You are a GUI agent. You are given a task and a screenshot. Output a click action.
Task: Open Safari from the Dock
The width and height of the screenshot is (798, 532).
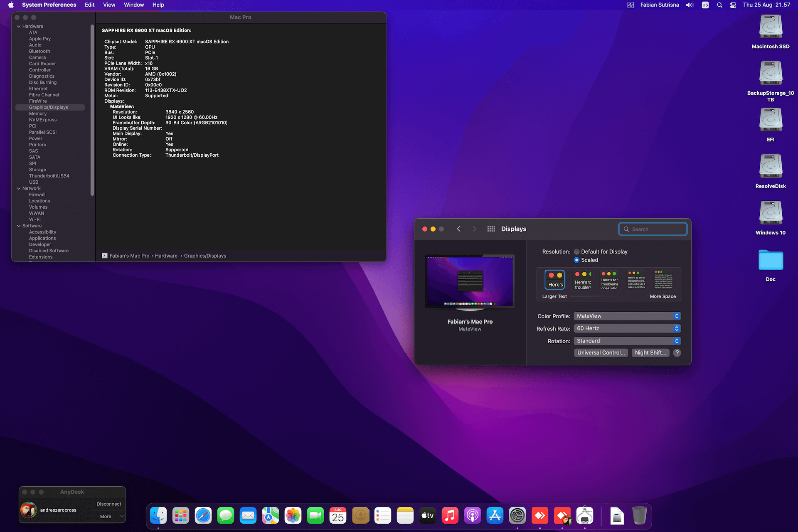click(203, 515)
